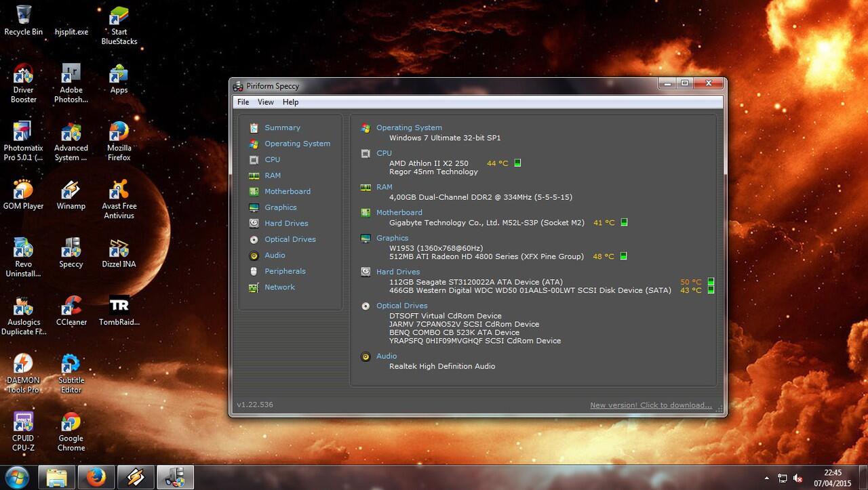Viewport: 868px width, 490px height.
Task: Click Western Digital temperature indicator 43 °C
Action: point(711,290)
